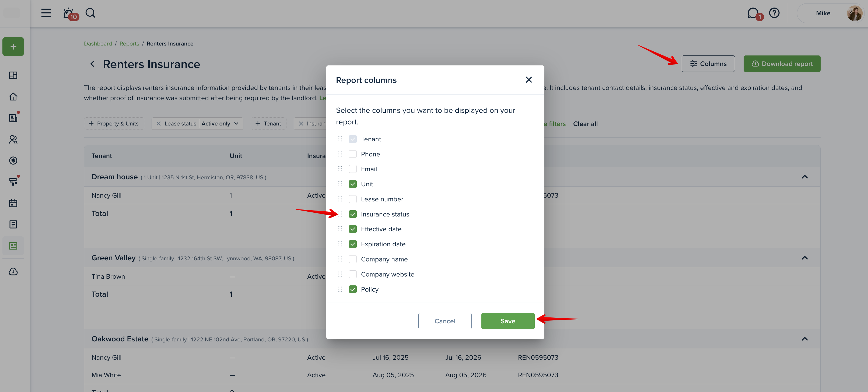
Task: Grab drag handle for Effective date column
Action: pos(340,229)
